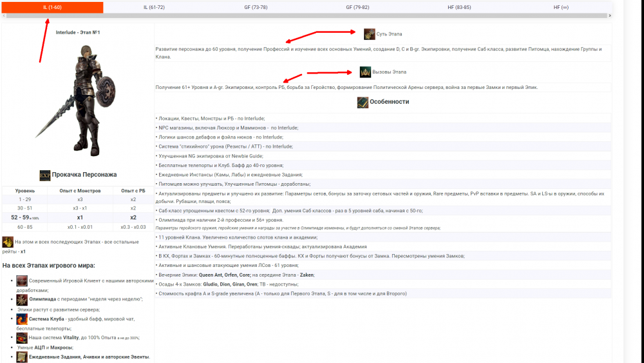Go to the HF (83-85) tab

click(x=459, y=7)
